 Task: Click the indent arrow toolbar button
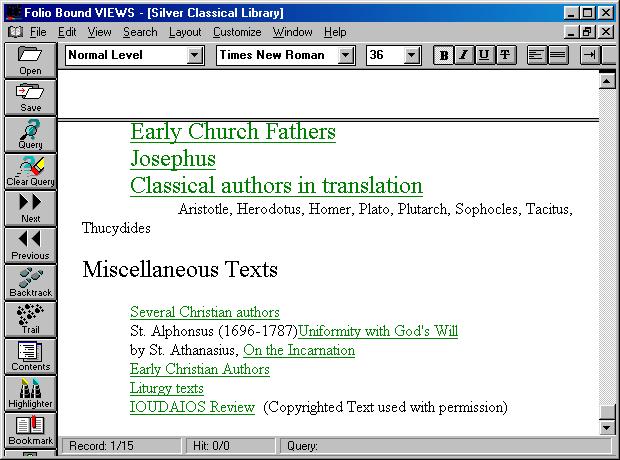pos(590,55)
